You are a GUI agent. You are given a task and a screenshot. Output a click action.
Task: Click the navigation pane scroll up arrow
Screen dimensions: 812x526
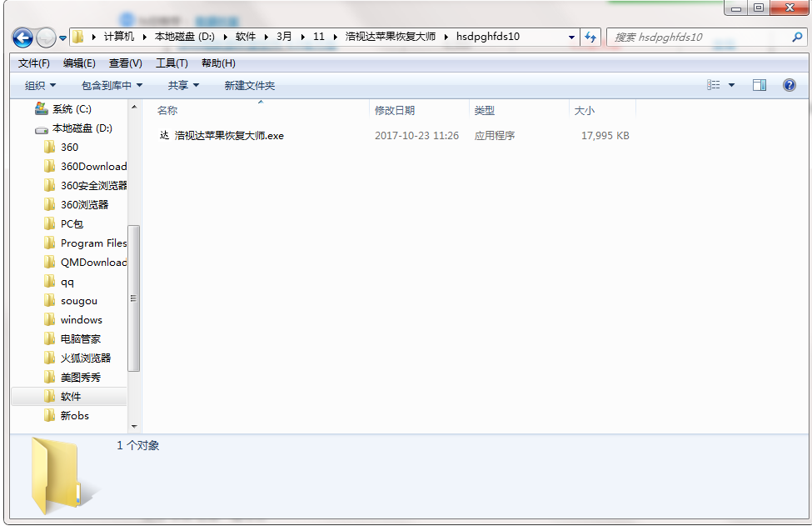point(134,107)
